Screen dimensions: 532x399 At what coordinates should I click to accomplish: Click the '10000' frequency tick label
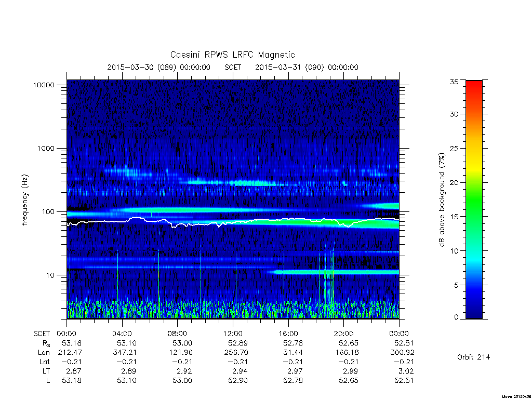pyautogui.click(x=44, y=85)
